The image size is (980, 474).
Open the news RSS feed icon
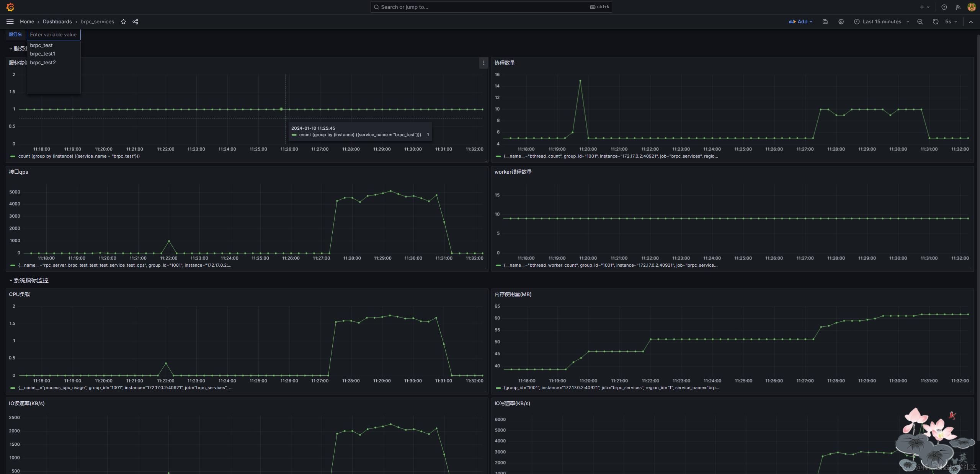(958, 7)
